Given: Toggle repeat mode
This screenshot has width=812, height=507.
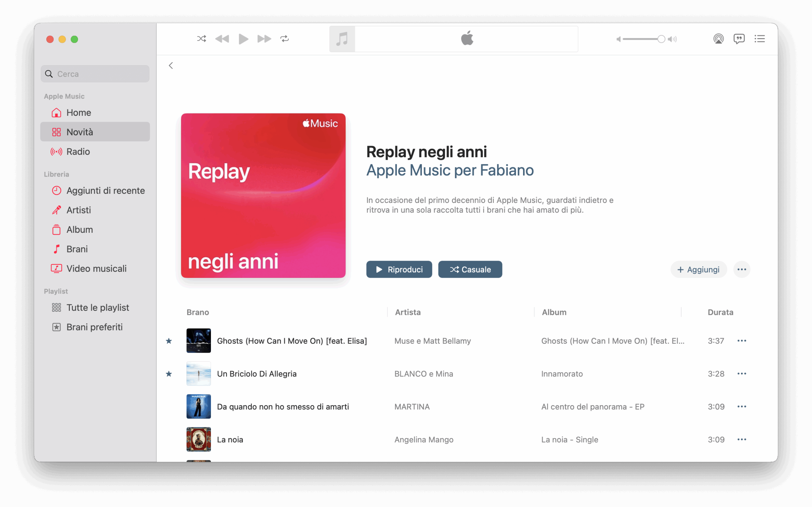Looking at the screenshot, I should [x=285, y=39].
